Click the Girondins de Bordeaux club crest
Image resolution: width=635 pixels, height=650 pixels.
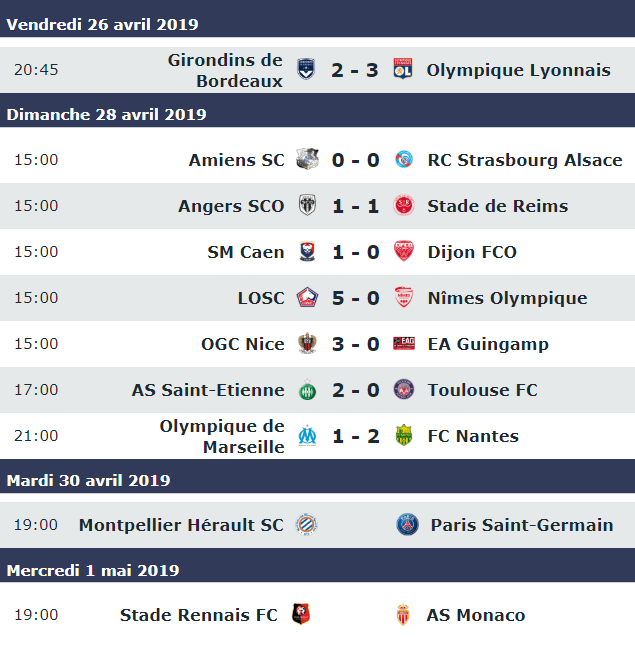pos(306,69)
